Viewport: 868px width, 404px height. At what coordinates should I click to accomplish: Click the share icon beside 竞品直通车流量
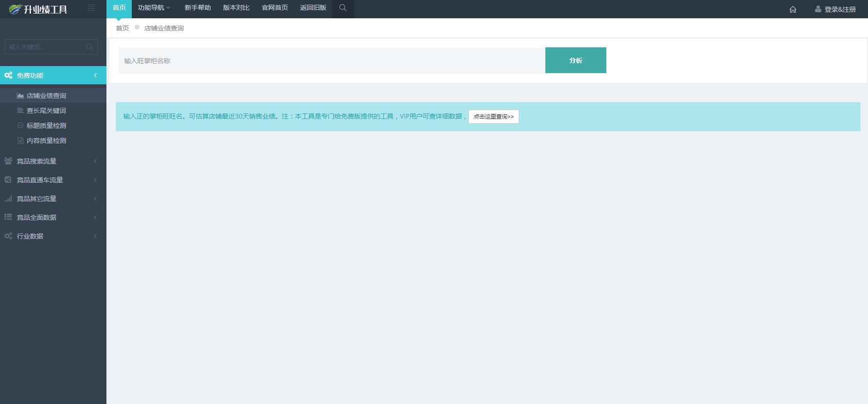pos(8,180)
